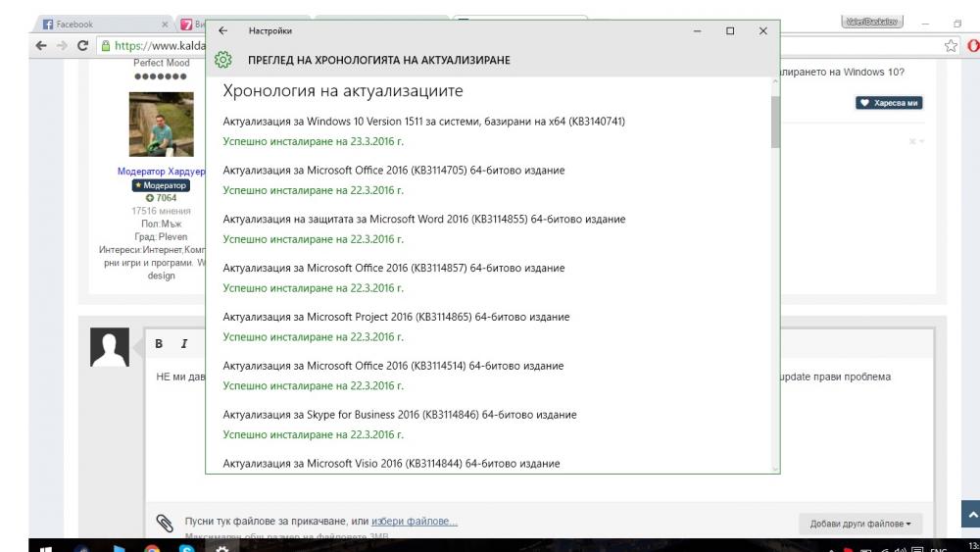
Task: Click the Opera icon in browser toolbar
Action: point(973,46)
